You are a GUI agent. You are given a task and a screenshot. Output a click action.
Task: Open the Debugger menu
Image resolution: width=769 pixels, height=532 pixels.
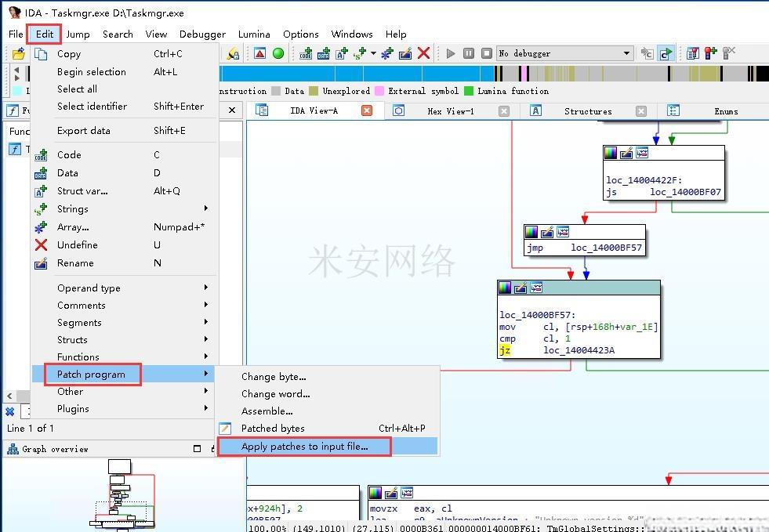point(202,34)
